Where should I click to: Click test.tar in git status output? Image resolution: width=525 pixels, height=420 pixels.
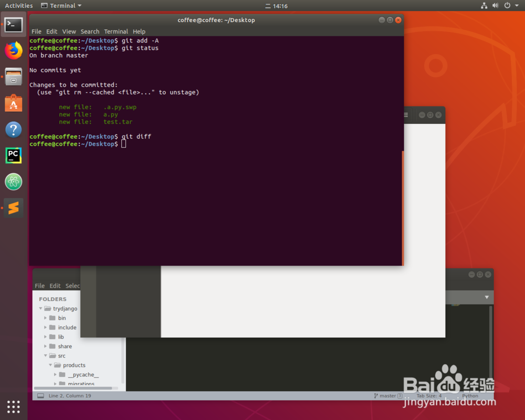pos(118,122)
